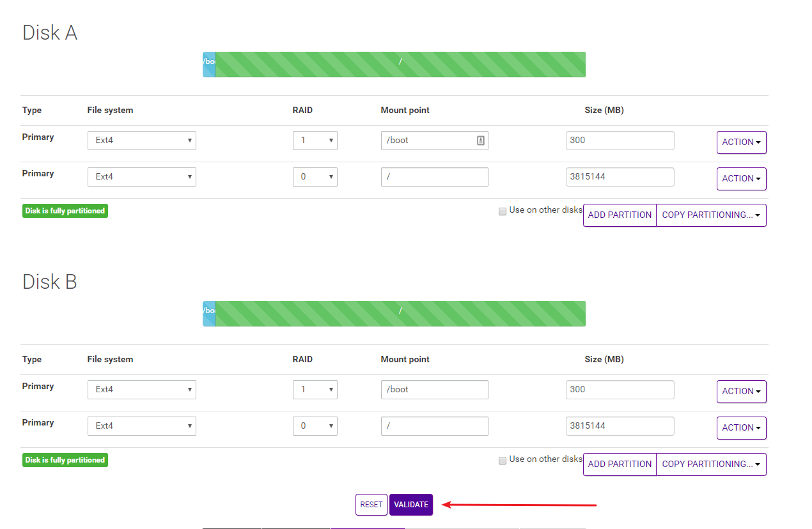Open ACTION menu for Disk A /boot partition
Screen dimensions: 812x529
pos(741,142)
